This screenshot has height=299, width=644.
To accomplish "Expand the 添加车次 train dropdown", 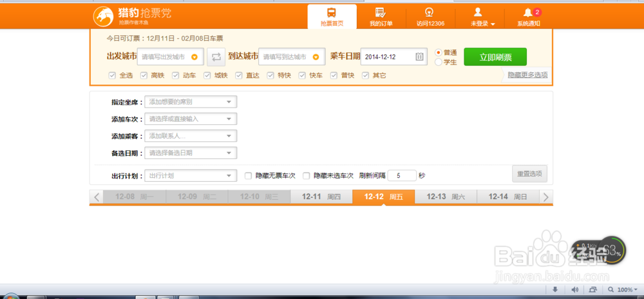I will (191, 119).
